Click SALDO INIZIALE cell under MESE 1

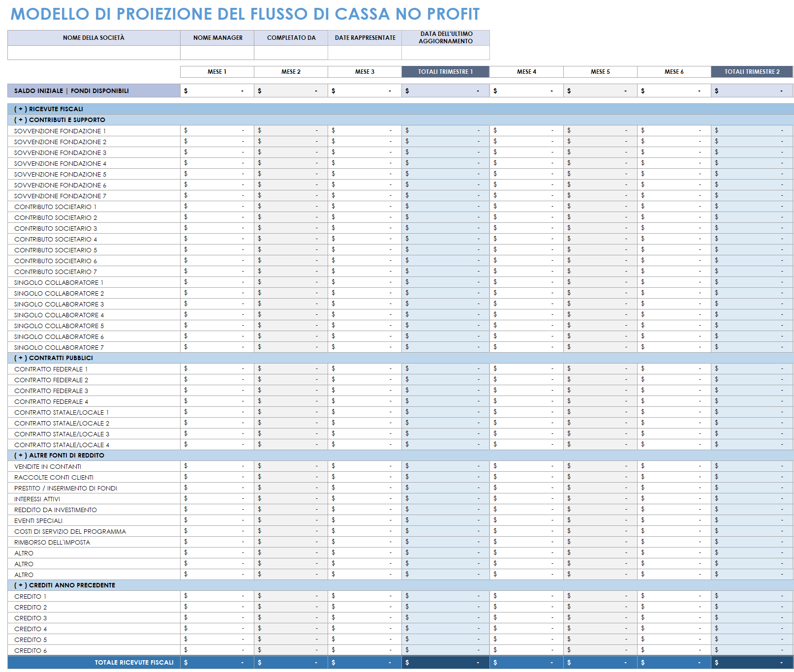pyautogui.click(x=217, y=91)
